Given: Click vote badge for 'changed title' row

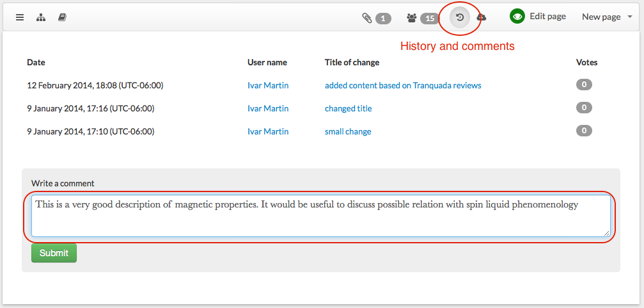Looking at the screenshot, I should pos(584,108).
